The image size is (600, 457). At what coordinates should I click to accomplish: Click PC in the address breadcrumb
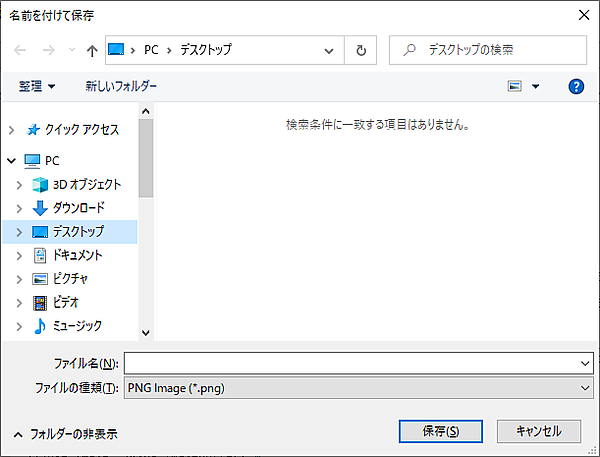click(151, 50)
